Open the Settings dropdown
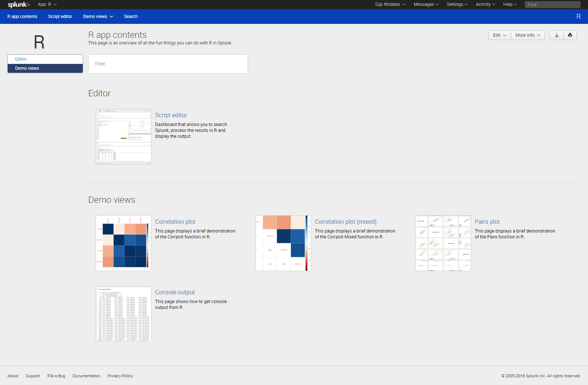The width and height of the screenshot is (588, 385). coord(457,4)
